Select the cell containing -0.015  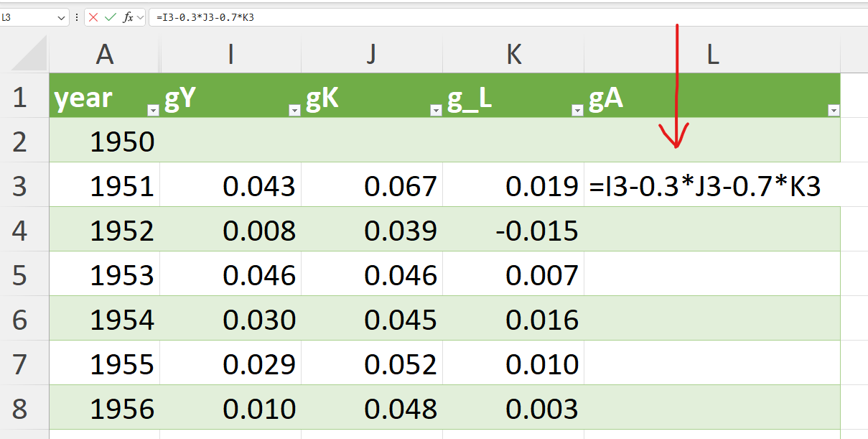[x=514, y=227]
